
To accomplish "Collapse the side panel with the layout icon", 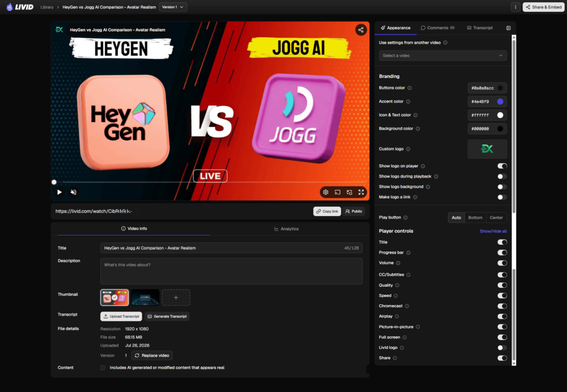I will pyautogui.click(x=508, y=28).
